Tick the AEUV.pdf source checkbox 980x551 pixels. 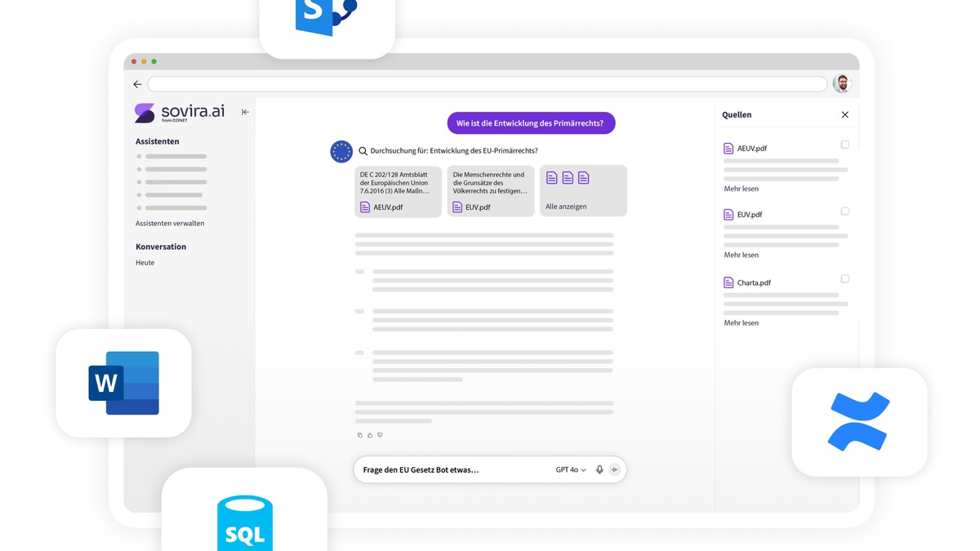[x=845, y=144]
